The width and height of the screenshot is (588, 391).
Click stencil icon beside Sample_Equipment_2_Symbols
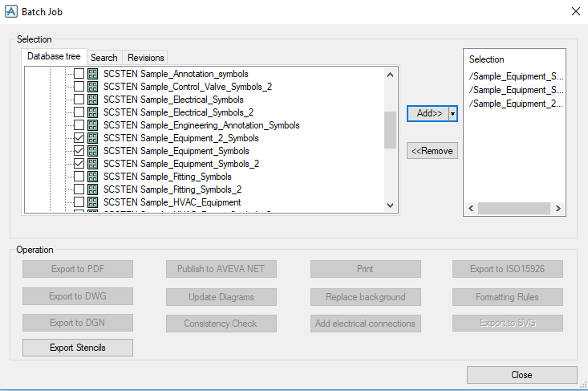point(92,138)
